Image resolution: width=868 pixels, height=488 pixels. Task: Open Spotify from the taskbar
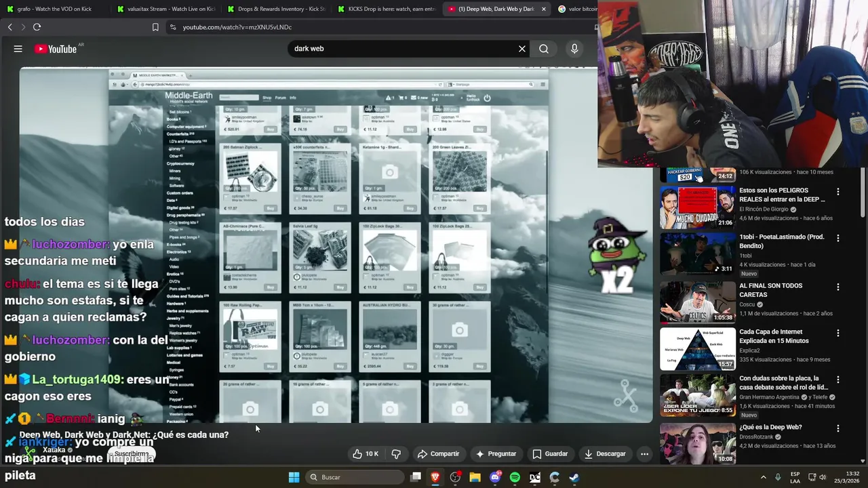click(515, 477)
